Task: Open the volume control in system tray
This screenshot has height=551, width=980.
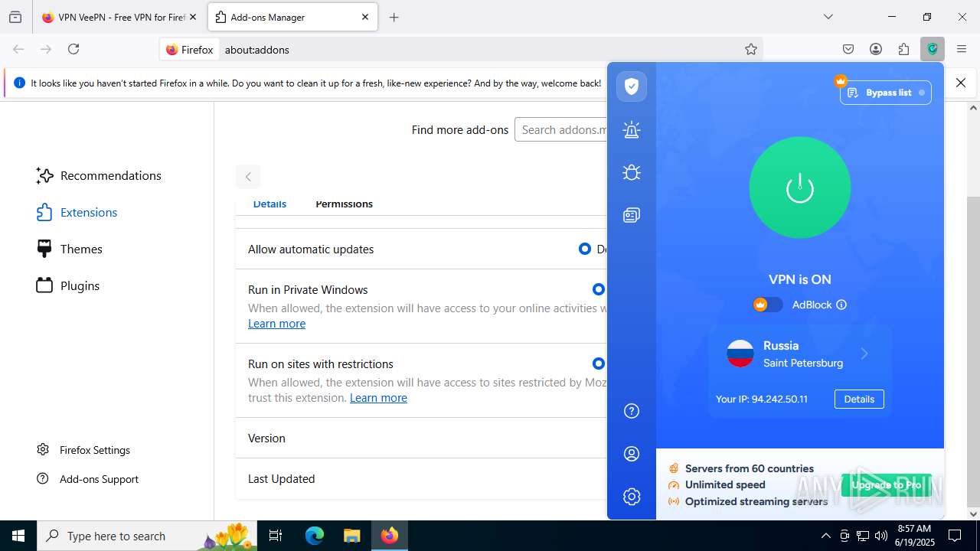Action: [881, 536]
